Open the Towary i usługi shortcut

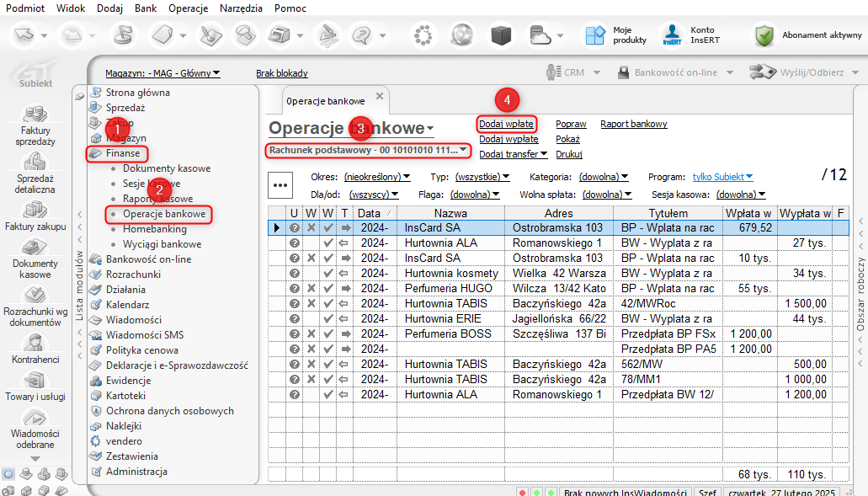35,387
